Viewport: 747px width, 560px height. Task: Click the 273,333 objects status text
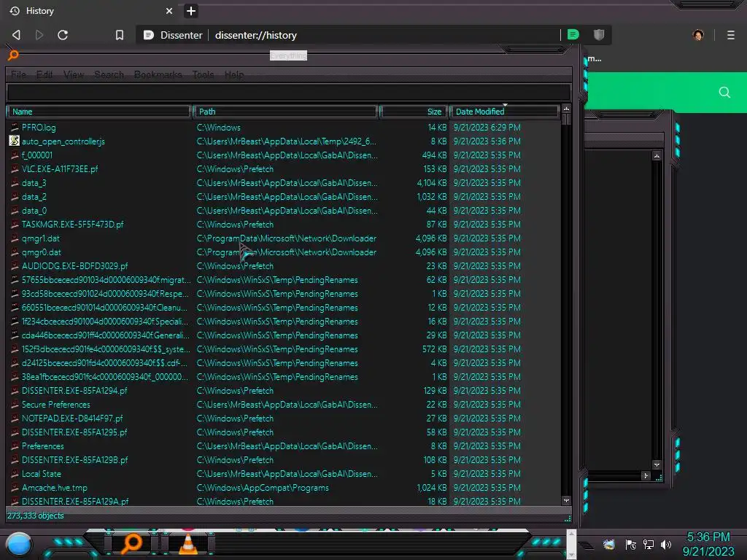tap(35, 516)
